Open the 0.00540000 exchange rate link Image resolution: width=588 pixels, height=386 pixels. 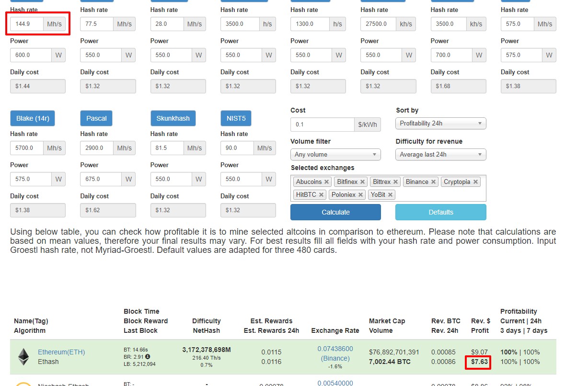[335, 383]
